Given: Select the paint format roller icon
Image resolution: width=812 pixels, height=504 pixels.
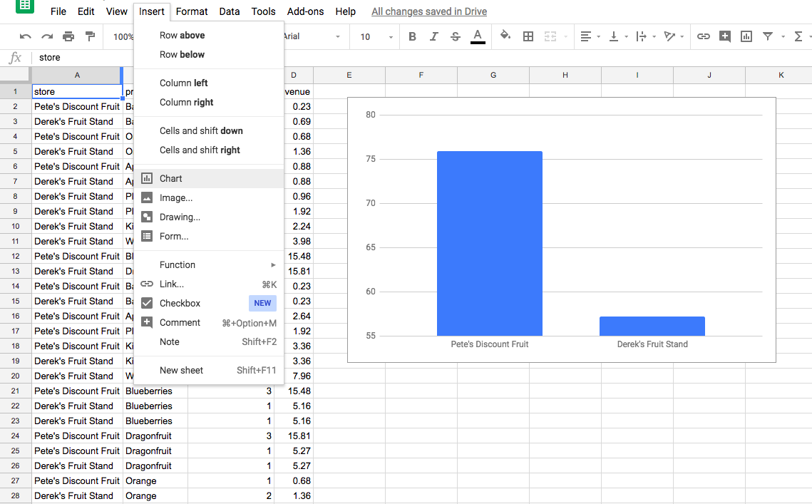Looking at the screenshot, I should pyautogui.click(x=90, y=36).
